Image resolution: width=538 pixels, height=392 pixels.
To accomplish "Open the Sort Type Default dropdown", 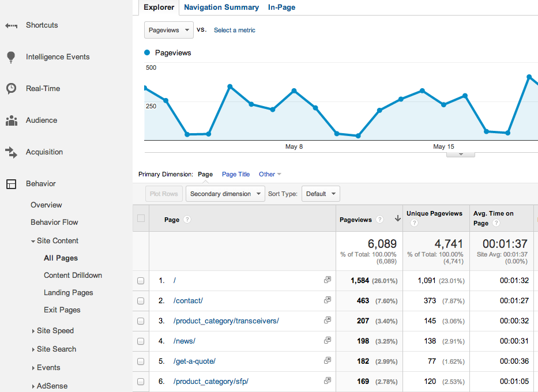I will coord(321,194).
